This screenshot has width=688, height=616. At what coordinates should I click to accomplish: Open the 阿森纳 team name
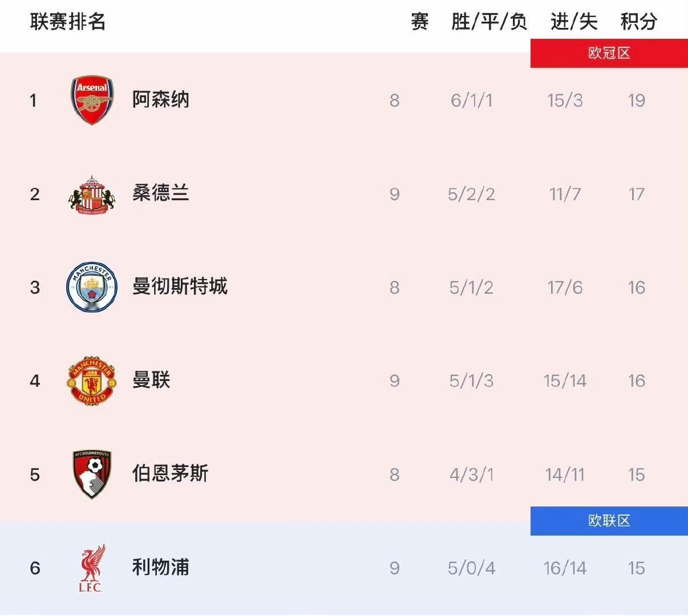(160, 100)
